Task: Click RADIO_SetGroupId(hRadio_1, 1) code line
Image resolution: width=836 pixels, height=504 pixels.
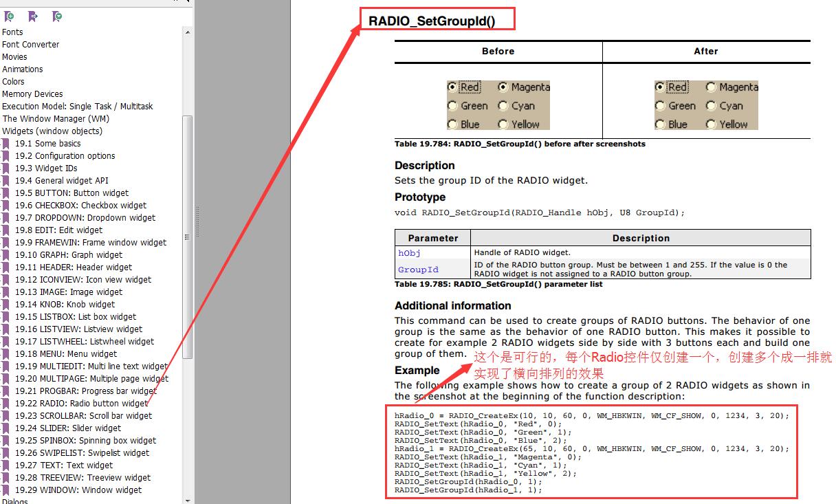Action: click(x=468, y=490)
